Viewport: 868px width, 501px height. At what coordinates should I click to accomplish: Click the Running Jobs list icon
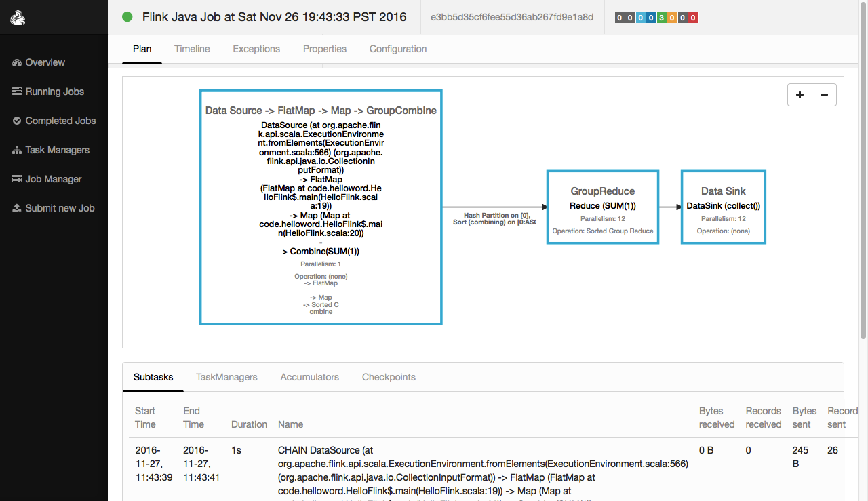click(x=17, y=92)
